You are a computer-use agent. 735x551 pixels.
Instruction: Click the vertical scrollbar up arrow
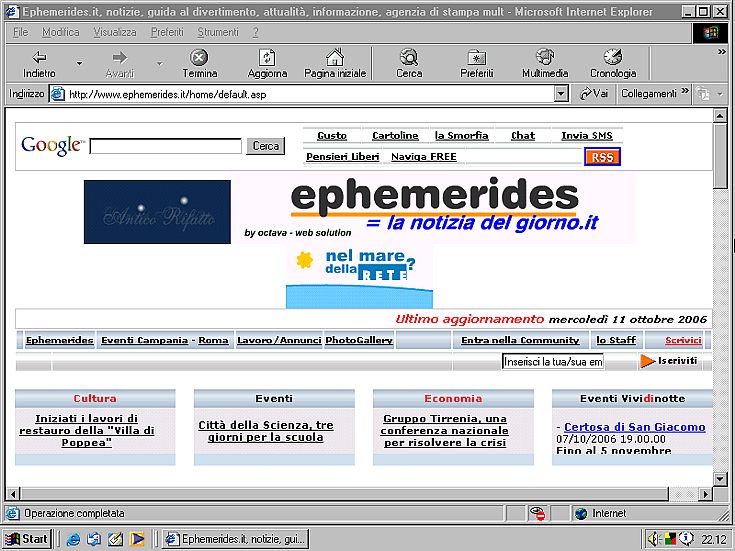[720, 115]
